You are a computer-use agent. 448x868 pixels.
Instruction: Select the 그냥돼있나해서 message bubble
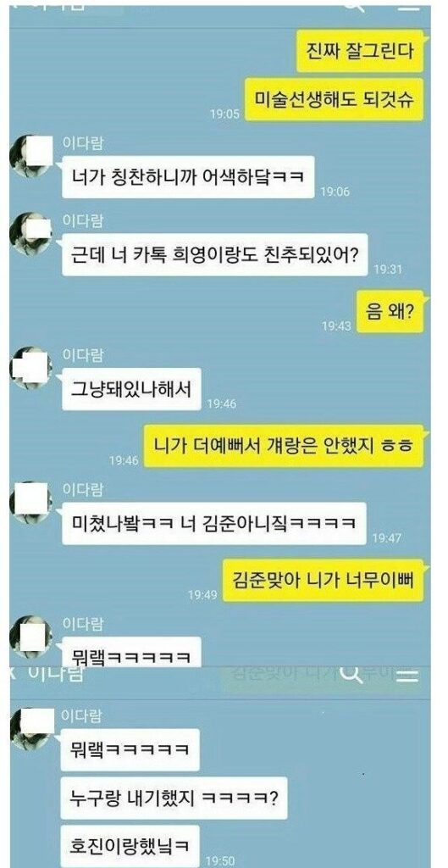pyautogui.click(x=131, y=389)
